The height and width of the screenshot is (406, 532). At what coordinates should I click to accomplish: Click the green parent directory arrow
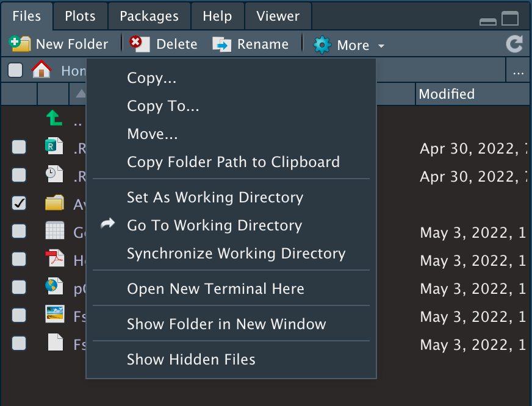pyautogui.click(x=55, y=118)
